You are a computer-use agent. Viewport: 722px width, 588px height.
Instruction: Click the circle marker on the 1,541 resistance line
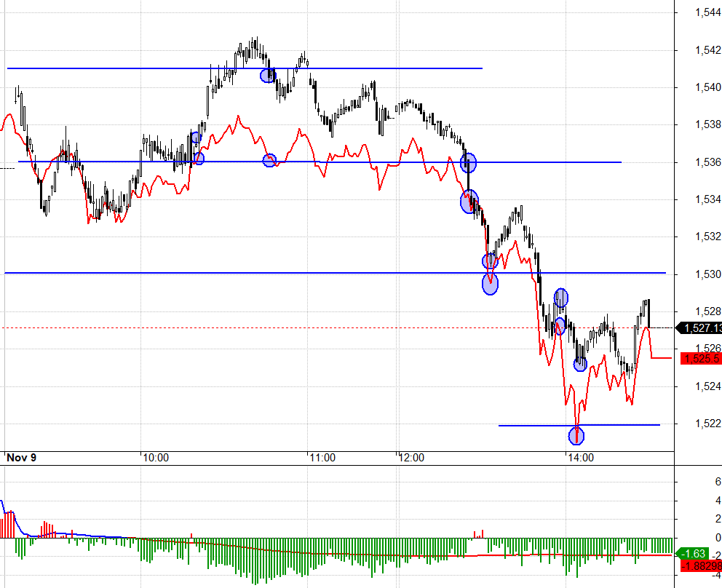click(268, 76)
